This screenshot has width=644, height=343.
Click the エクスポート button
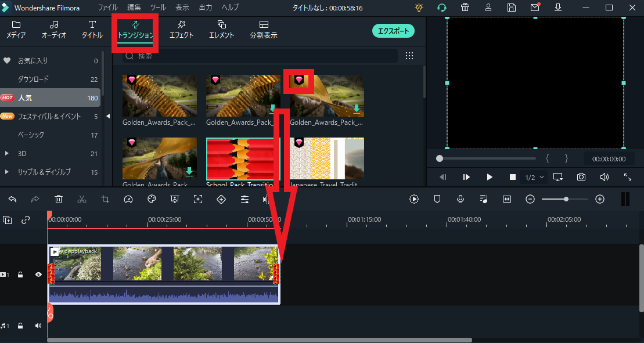point(393,31)
